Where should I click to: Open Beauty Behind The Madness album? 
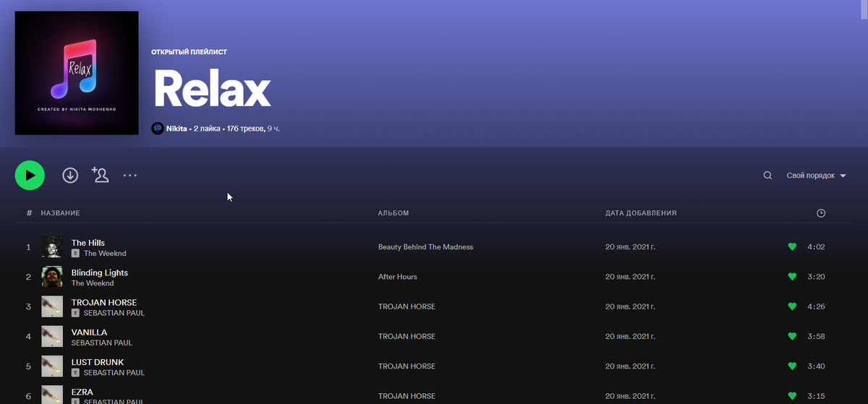coord(425,247)
